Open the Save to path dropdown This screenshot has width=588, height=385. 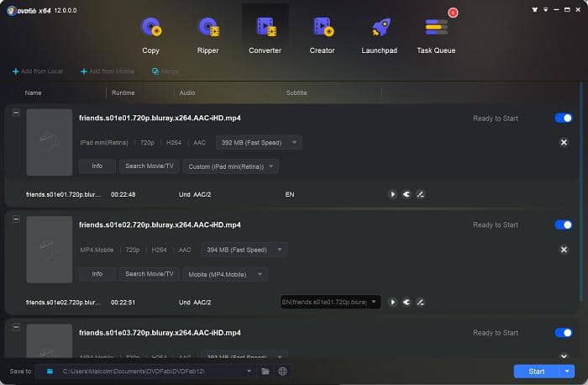(x=249, y=371)
